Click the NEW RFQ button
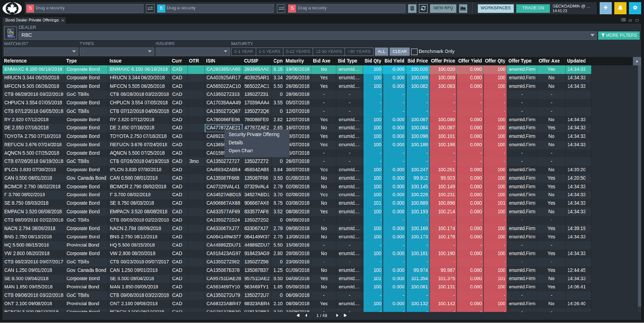This screenshot has width=644, height=323. point(443,8)
